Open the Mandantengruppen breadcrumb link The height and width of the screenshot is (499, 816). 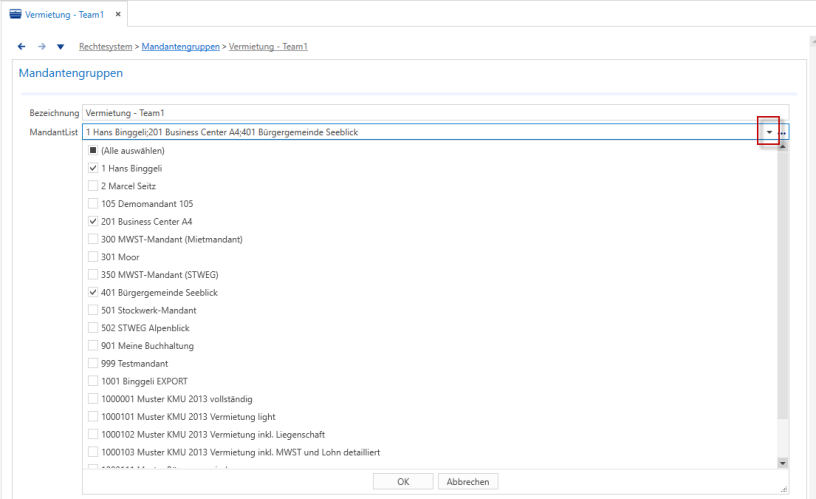181,46
